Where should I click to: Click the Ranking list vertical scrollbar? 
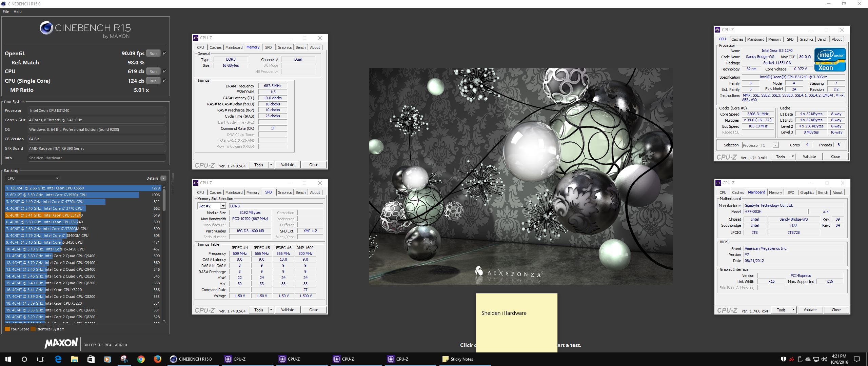(x=164, y=253)
